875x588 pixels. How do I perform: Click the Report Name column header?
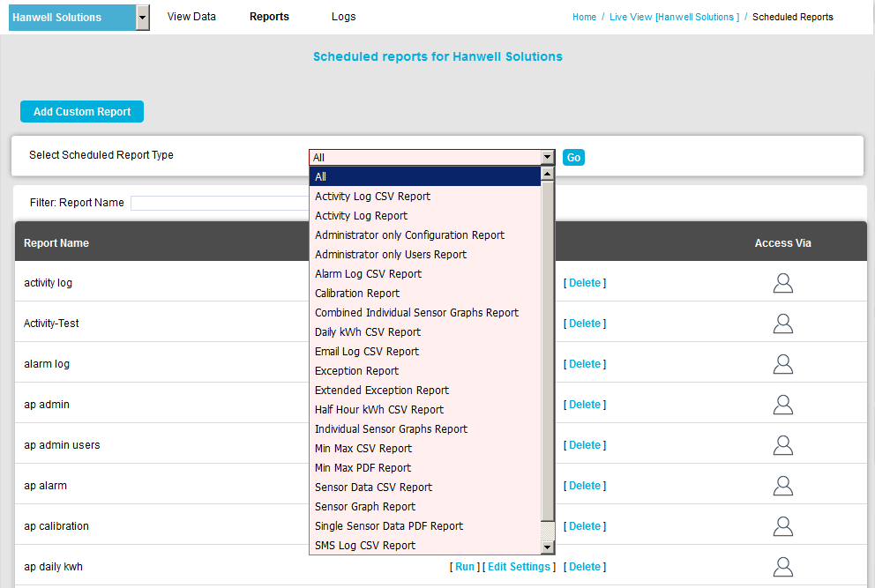tap(56, 243)
